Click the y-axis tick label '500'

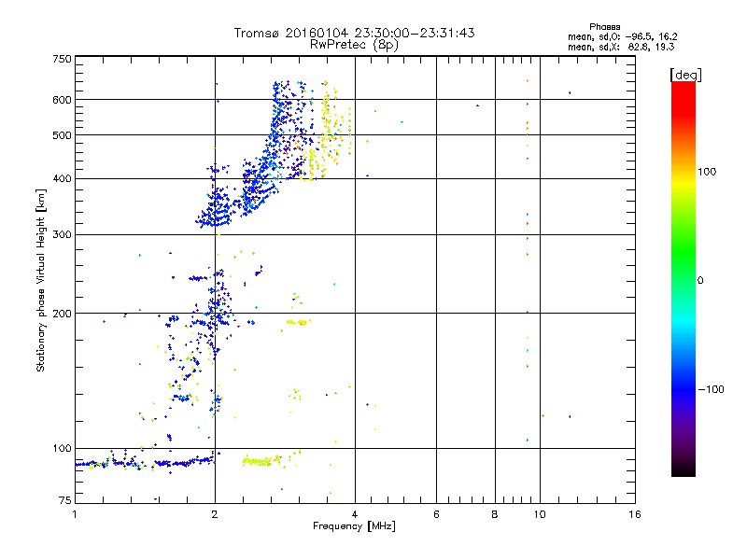pyautogui.click(x=62, y=135)
